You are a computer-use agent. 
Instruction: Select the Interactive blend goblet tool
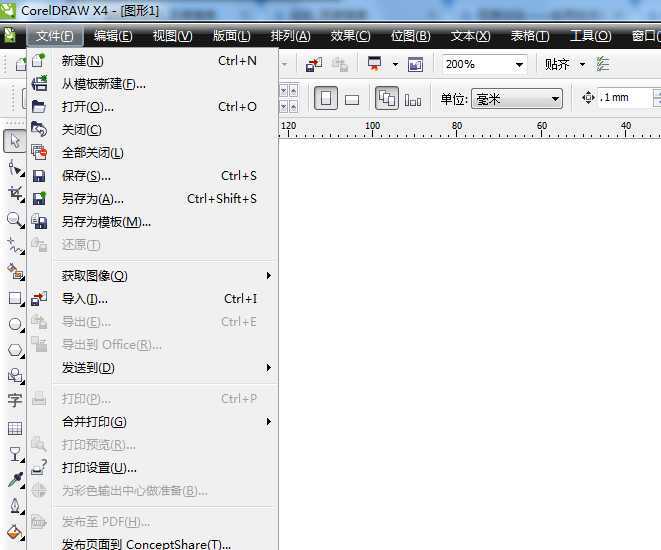[x=15, y=454]
